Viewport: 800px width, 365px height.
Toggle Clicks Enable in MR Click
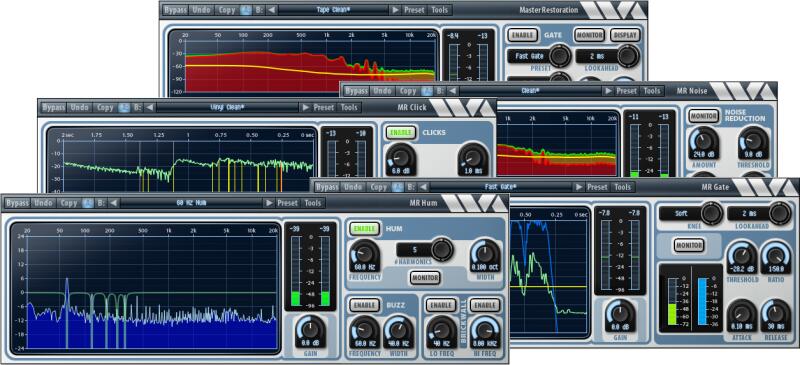point(401,133)
